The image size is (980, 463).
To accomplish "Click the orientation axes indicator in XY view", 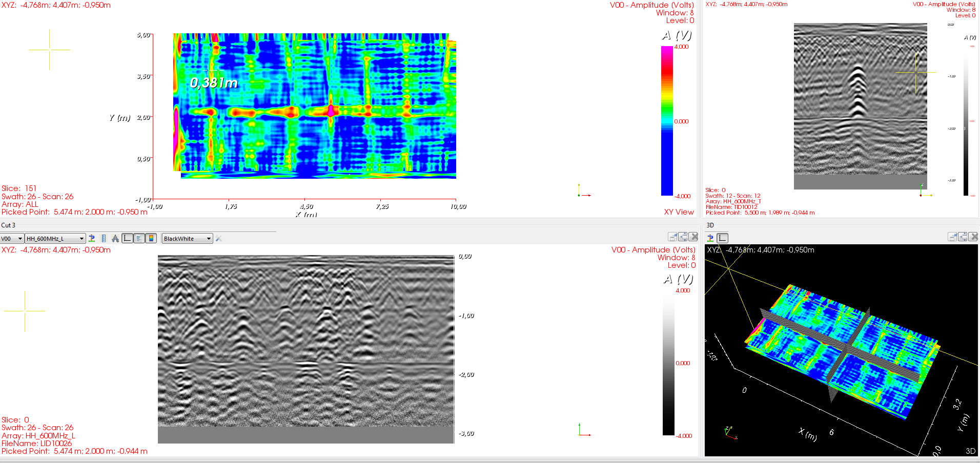I will coord(583,191).
